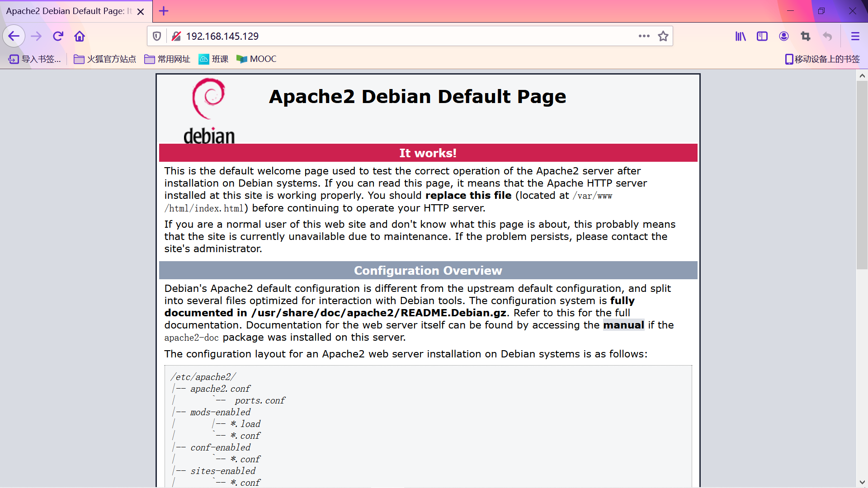Open a new browser tab
This screenshot has height=488, width=868.
coord(164,11)
